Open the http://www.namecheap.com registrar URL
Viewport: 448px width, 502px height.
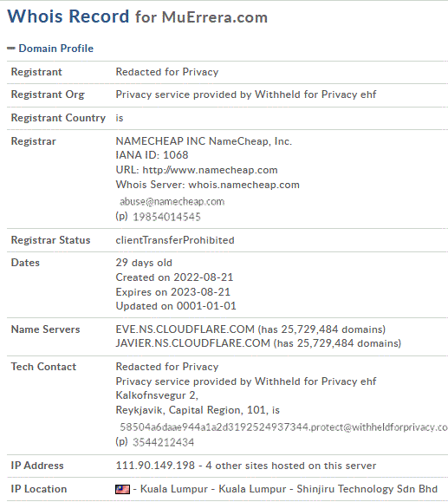pyautogui.click(x=210, y=170)
